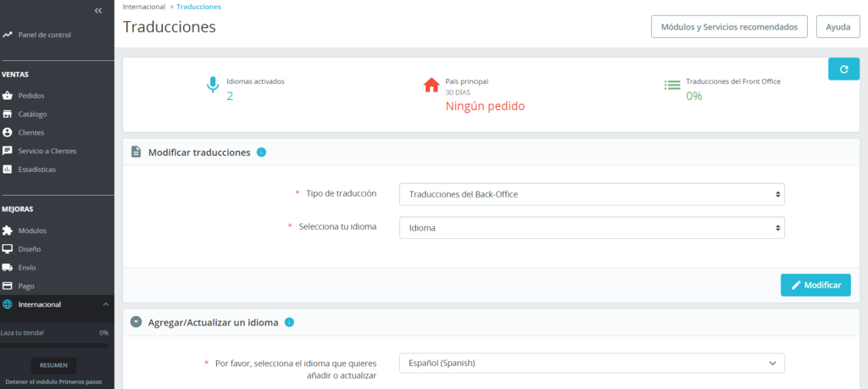Click the MEJORAS section header
This screenshot has height=389, width=868.
(17, 209)
